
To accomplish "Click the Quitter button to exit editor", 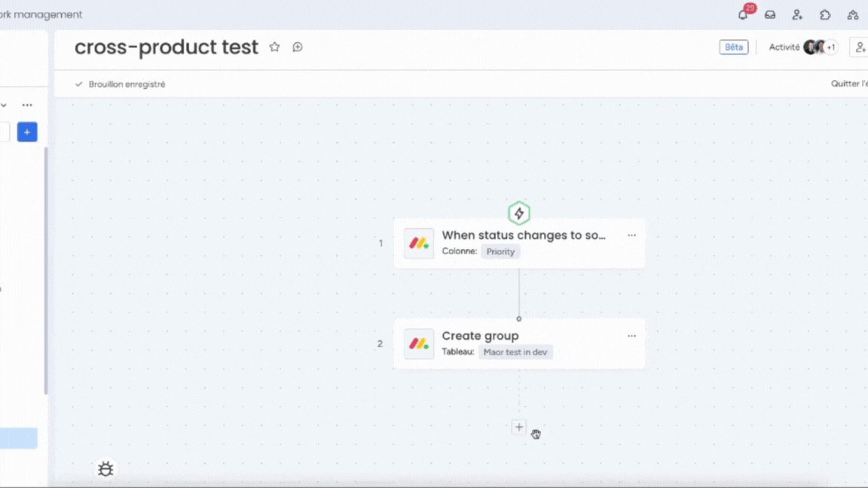I will click(x=849, y=84).
